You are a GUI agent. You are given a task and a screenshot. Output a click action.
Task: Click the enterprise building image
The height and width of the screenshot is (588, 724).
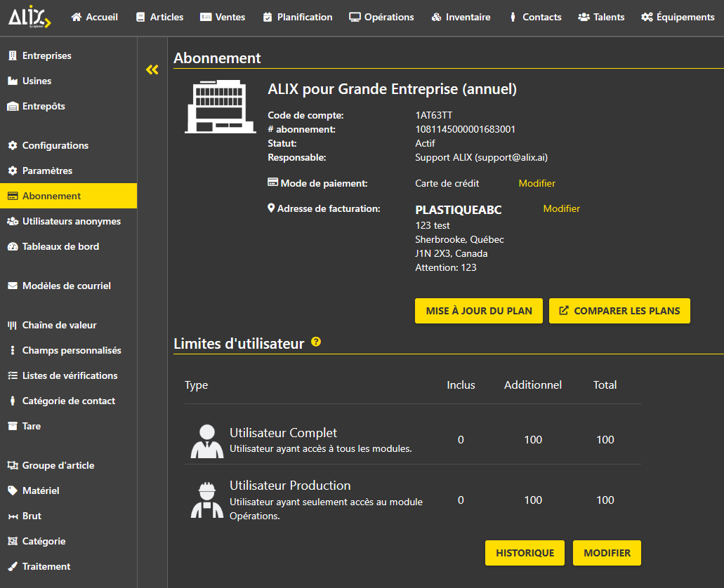point(221,107)
